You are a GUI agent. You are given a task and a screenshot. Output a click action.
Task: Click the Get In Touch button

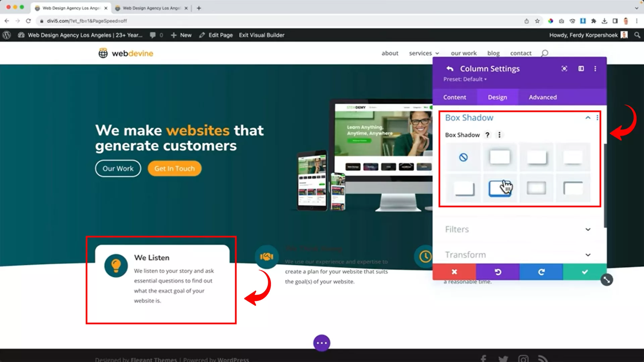(174, 169)
